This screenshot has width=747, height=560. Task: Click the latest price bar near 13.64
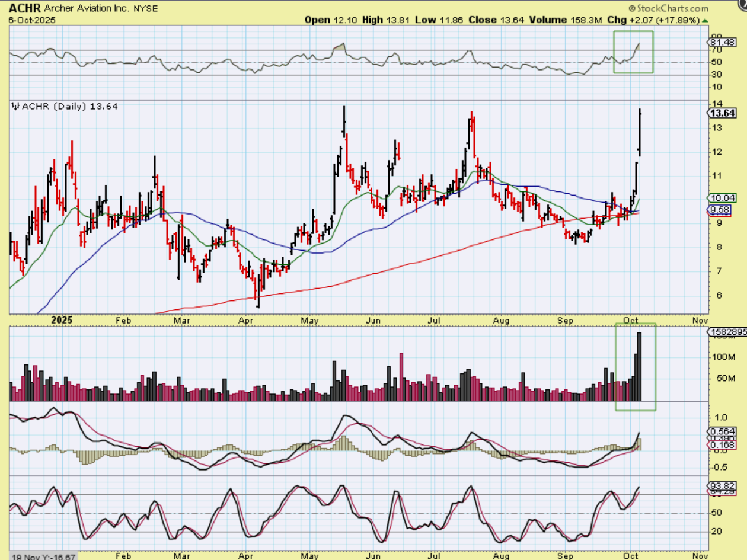pos(640,132)
